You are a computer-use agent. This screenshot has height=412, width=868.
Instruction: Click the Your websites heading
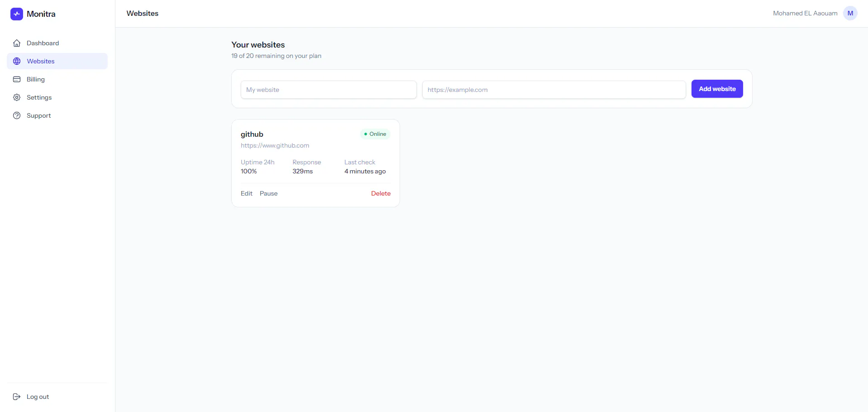point(258,45)
